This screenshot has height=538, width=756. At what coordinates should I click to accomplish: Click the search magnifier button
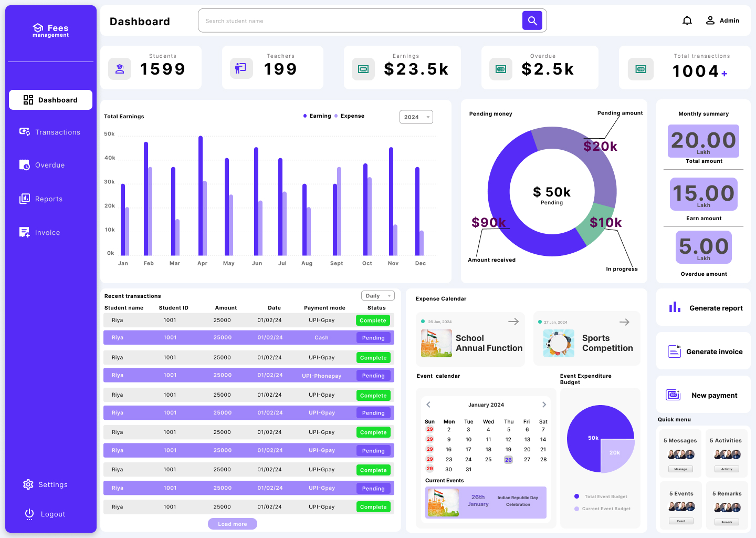pos(532,20)
